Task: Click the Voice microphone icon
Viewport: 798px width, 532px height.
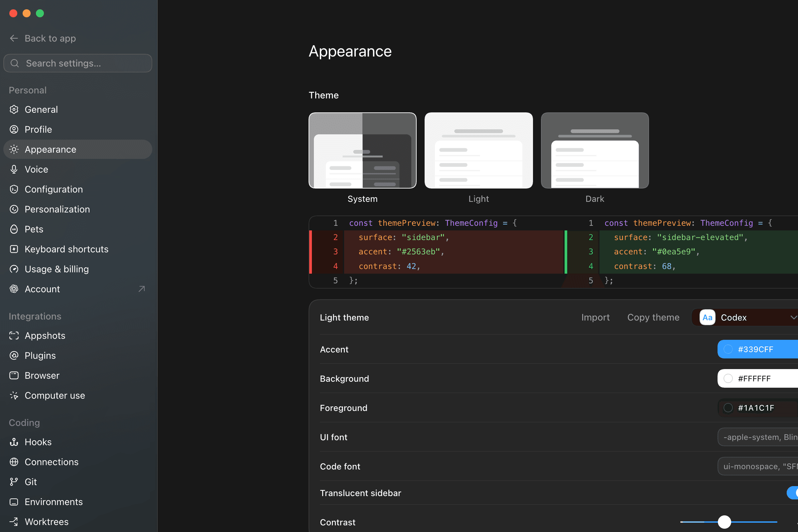Action: (14, 169)
